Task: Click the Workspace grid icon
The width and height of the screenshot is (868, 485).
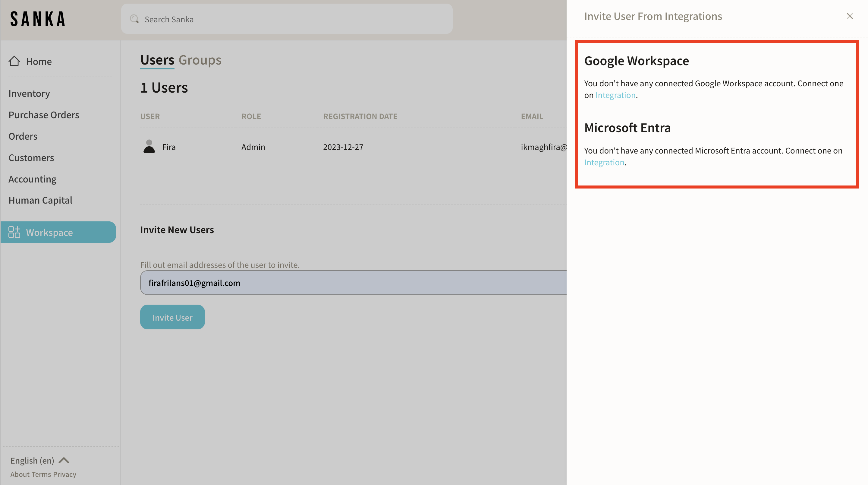Action: pyautogui.click(x=14, y=232)
